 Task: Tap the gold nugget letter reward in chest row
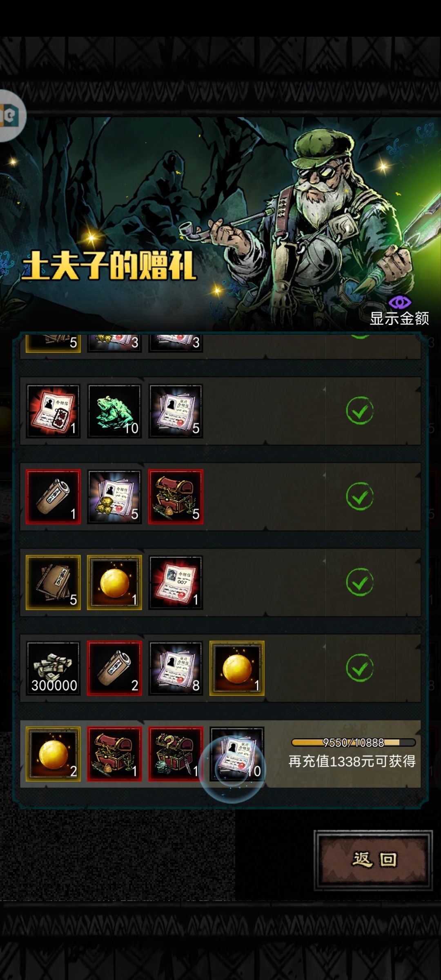114,497
